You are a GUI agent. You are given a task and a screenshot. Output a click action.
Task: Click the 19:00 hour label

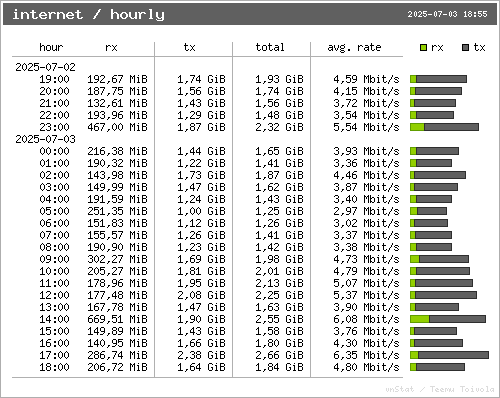coord(54,79)
